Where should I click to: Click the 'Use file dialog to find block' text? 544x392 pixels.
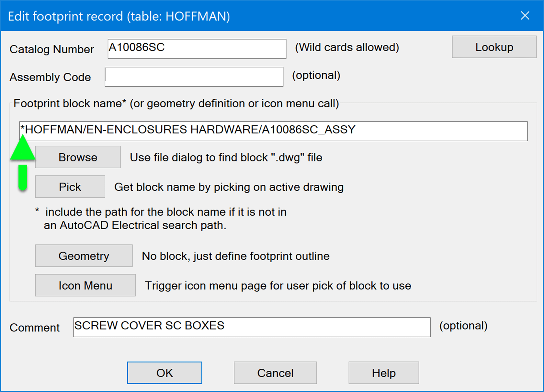tap(226, 158)
